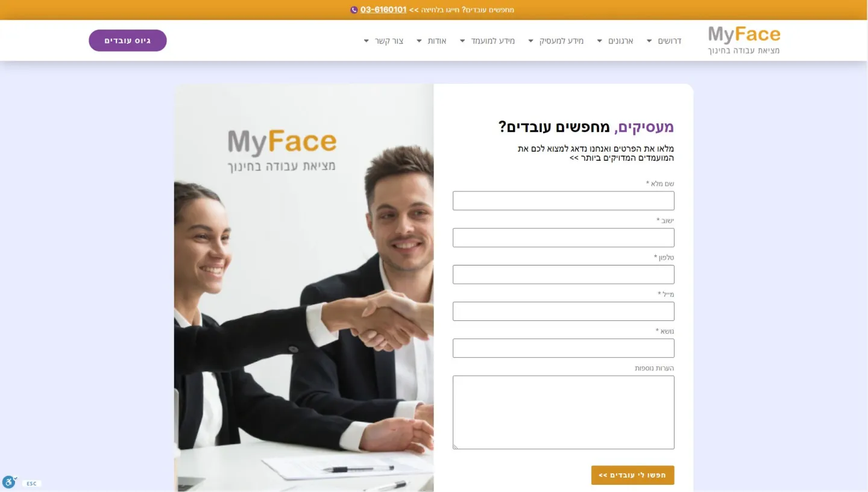Open the accessibility wheelchair icon
Image resolution: width=868 pixels, height=492 pixels.
[x=9, y=482]
